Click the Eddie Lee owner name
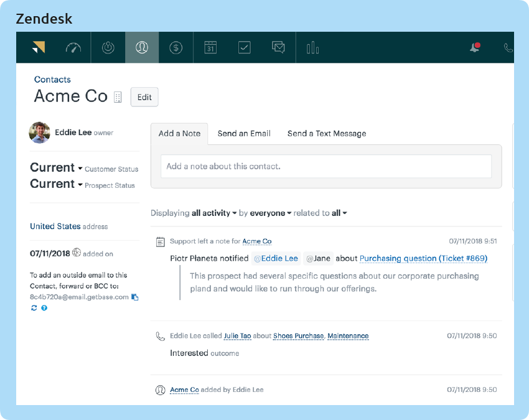 pos(73,133)
